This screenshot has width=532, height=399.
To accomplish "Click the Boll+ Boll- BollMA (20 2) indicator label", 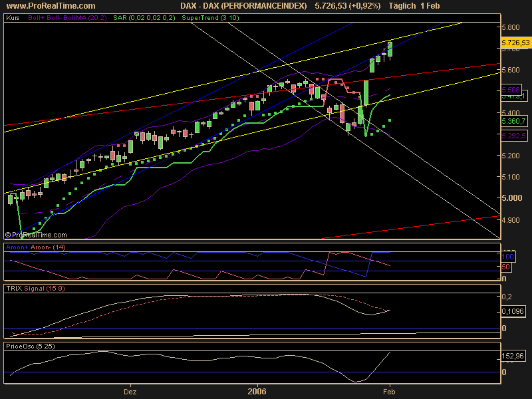I will [68, 18].
